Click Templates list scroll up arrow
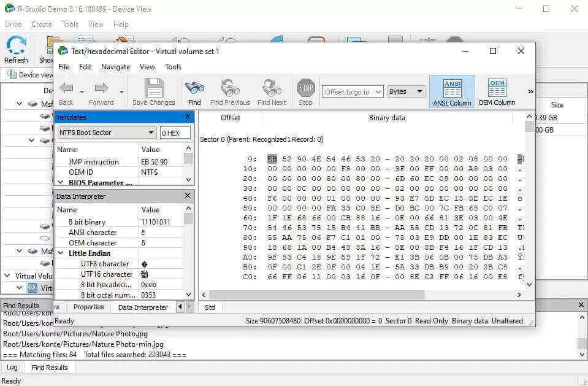Image resolution: width=588 pixels, height=386 pixels. click(188, 149)
